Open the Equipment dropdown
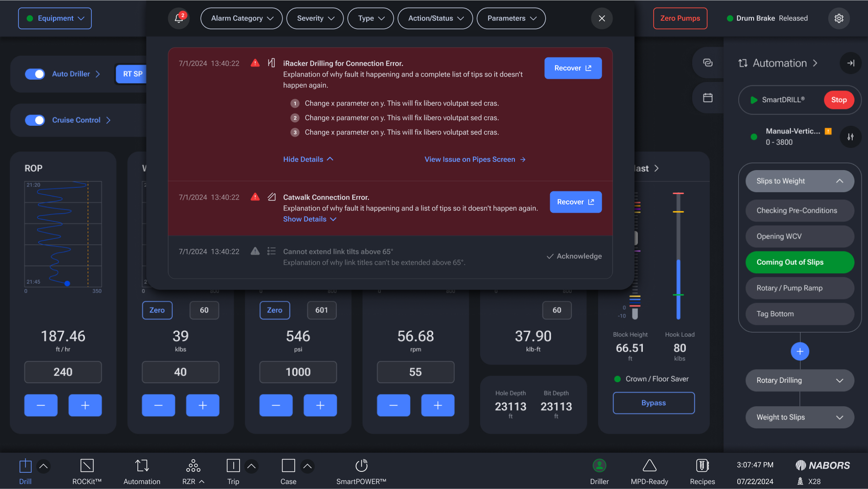 pos(55,18)
